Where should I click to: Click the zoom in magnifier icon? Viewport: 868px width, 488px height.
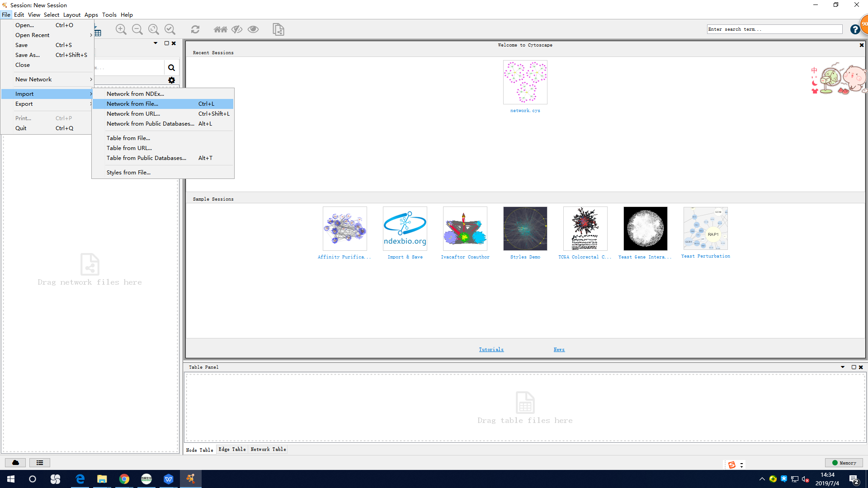click(x=121, y=29)
